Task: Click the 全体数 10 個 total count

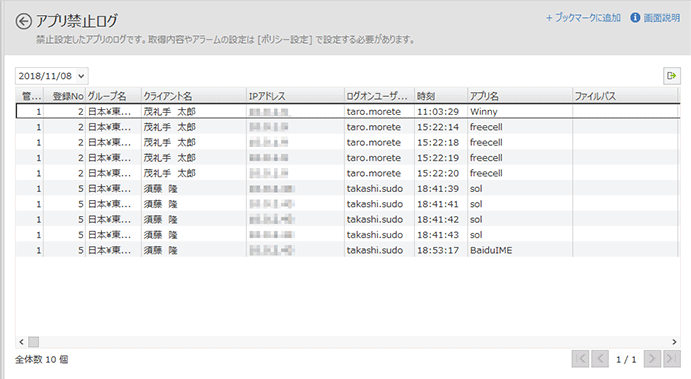Action: [42, 360]
